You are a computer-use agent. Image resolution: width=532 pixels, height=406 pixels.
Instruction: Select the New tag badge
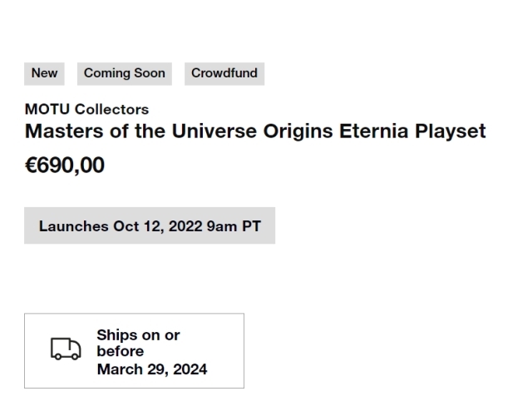44,74
